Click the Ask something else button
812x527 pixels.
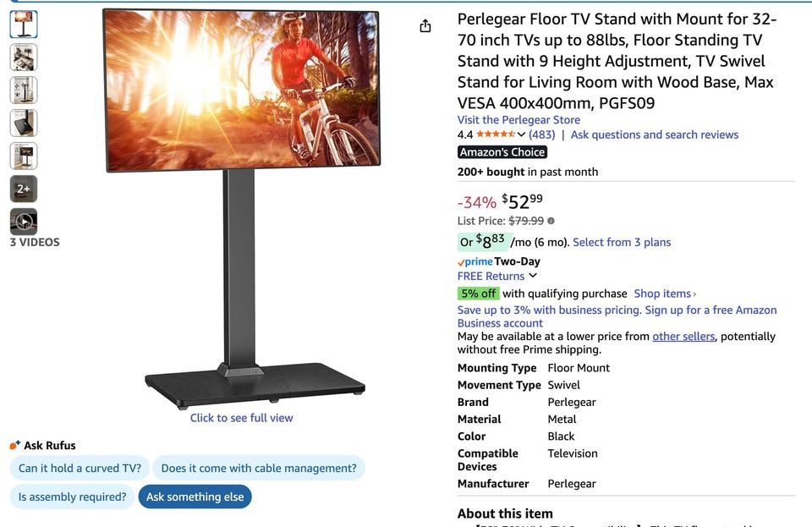195,497
